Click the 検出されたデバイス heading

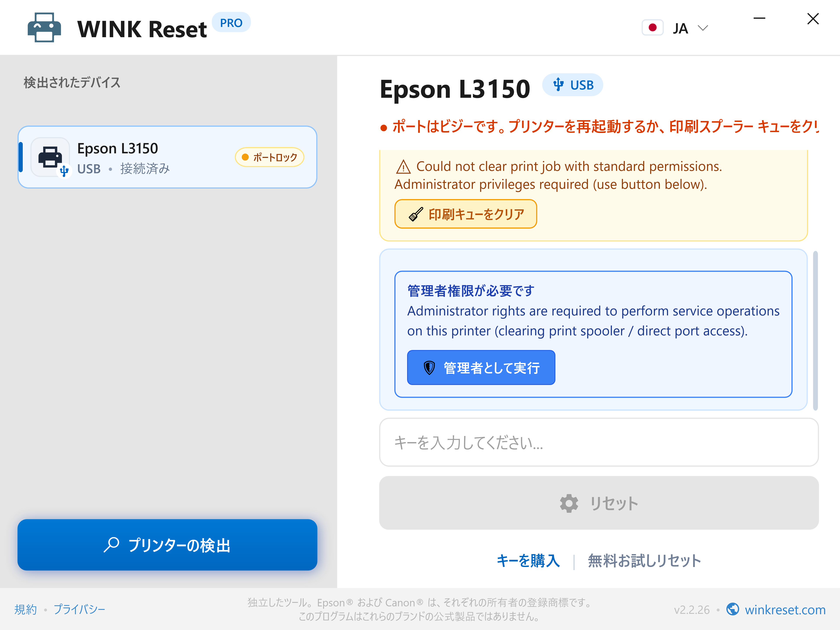[72, 82]
